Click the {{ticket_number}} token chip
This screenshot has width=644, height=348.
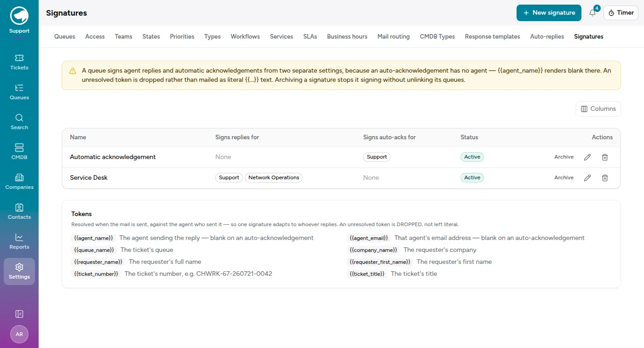96,274
